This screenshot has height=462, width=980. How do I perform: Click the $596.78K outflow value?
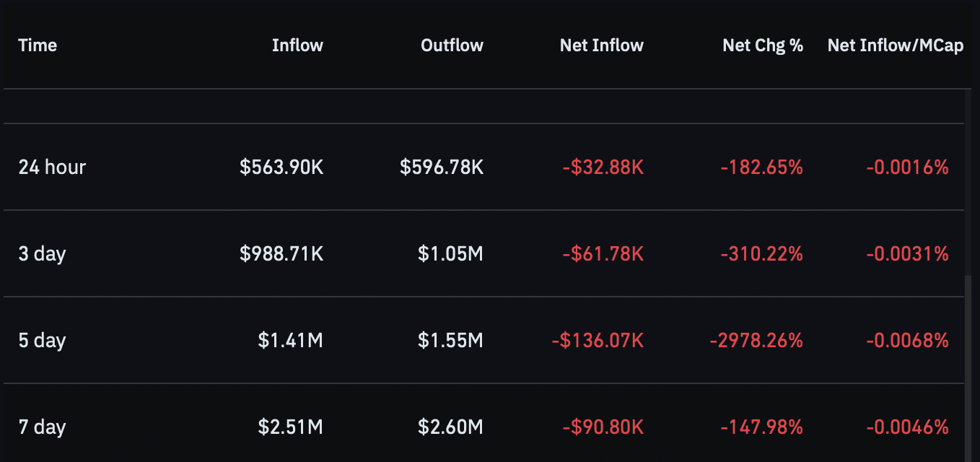tap(442, 167)
